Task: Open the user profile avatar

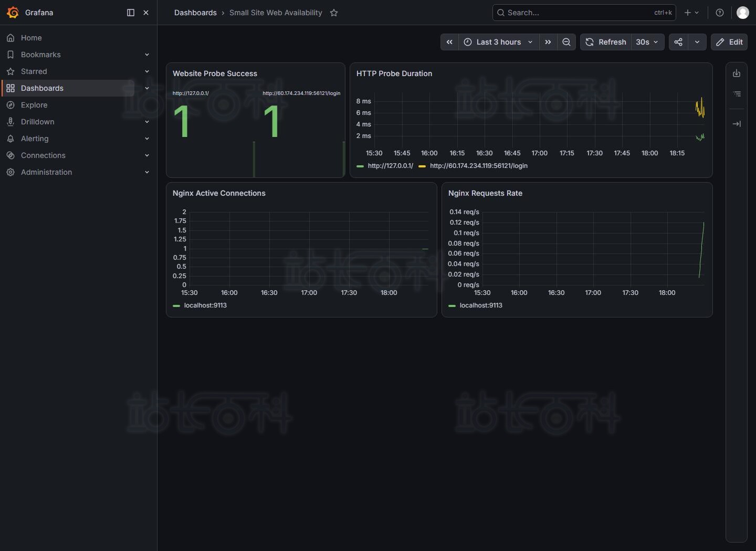Action: coord(743,13)
